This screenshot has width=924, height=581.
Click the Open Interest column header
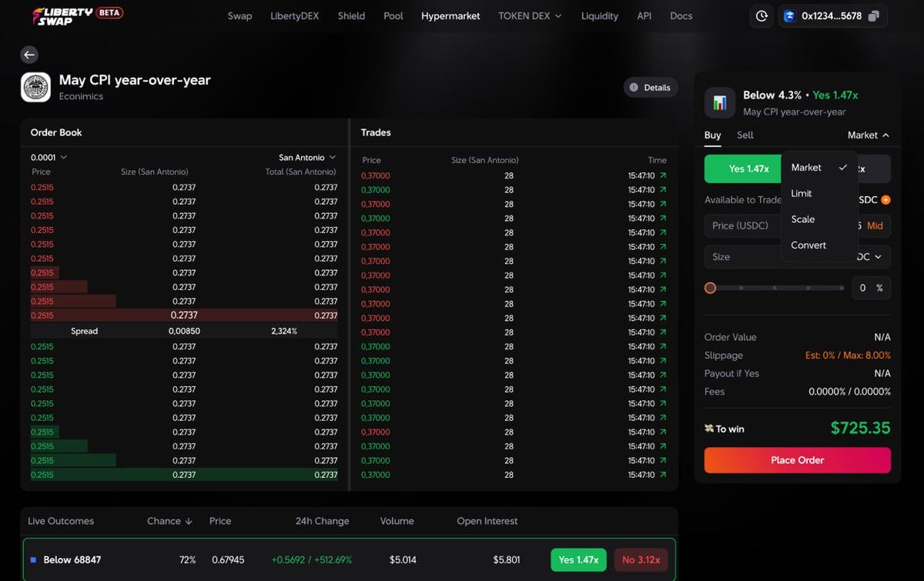[x=487, y=521]
